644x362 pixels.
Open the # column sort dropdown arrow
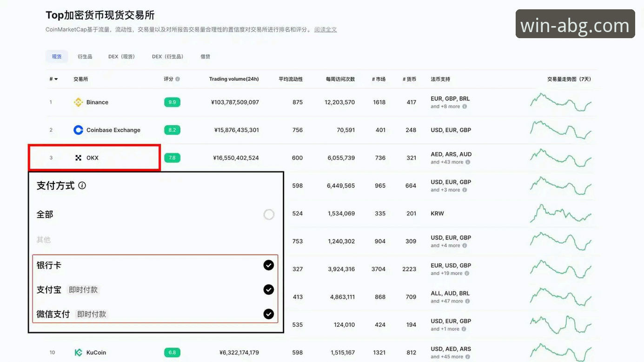click(x=56, y=79)
